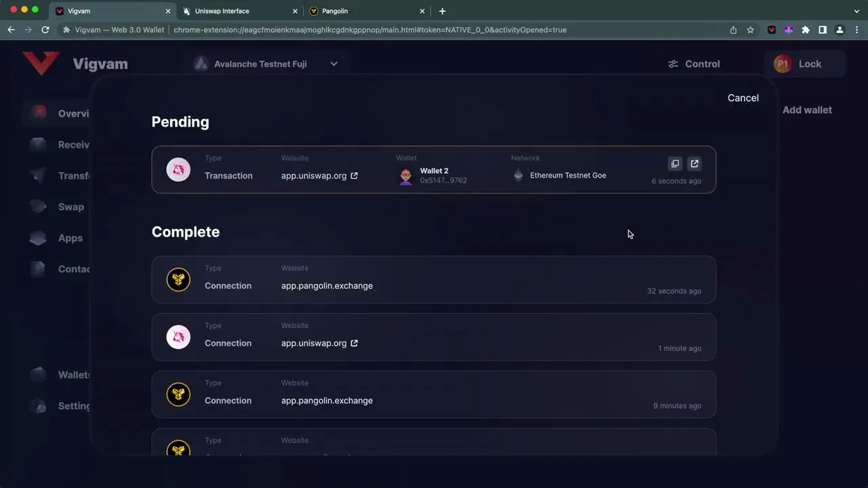The image size is (868, 488).
Task: Open the tab search chevron
Action: (x=856, y=11)
